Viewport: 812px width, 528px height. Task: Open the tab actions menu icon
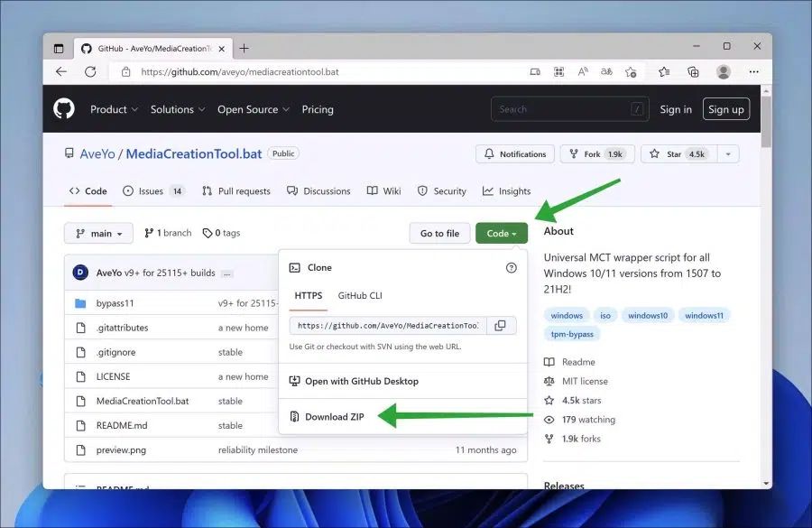[59, 48]
